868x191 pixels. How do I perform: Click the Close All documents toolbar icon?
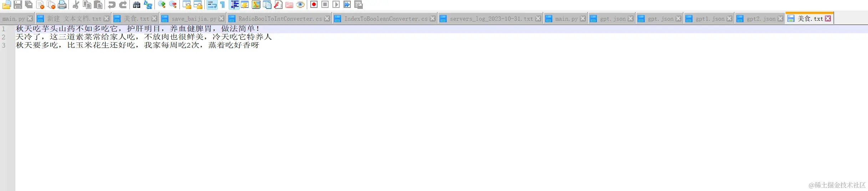pyautogui.click(x=51, y=5)
